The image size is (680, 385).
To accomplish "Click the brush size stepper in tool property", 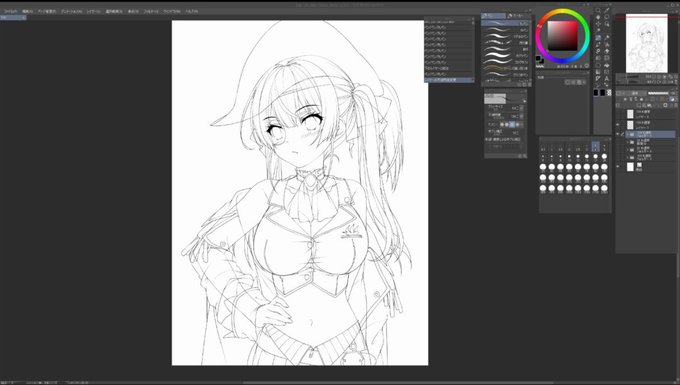I will coord(522,108).
